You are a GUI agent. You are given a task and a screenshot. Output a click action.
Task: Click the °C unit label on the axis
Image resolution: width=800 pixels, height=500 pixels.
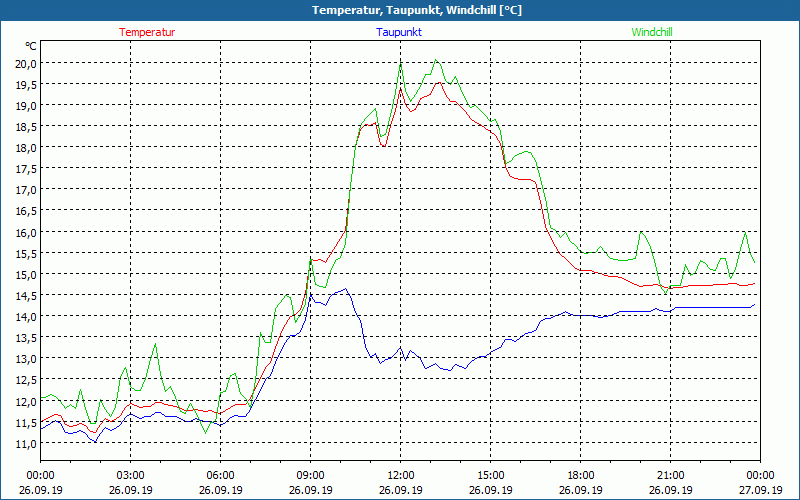pos(31,46)
